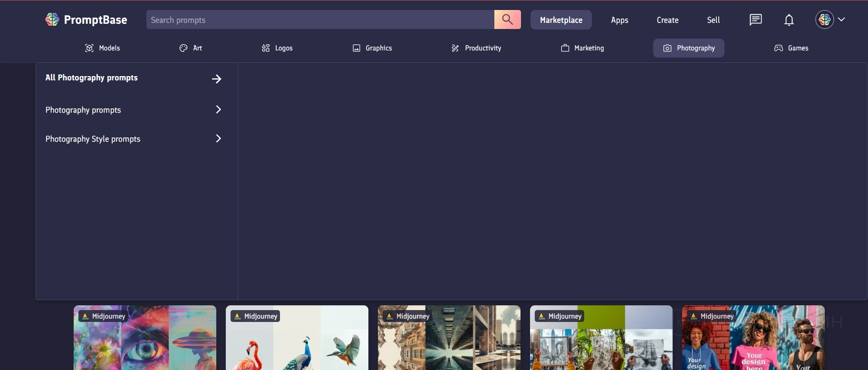Click the Graphics image icon

(357, 48)
